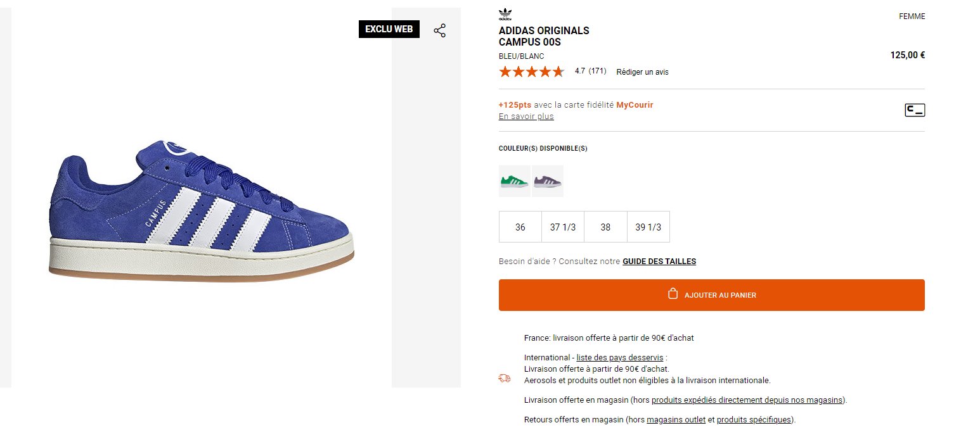Click the orange star rating
This screenshot has height=430, width=980.
531,72
